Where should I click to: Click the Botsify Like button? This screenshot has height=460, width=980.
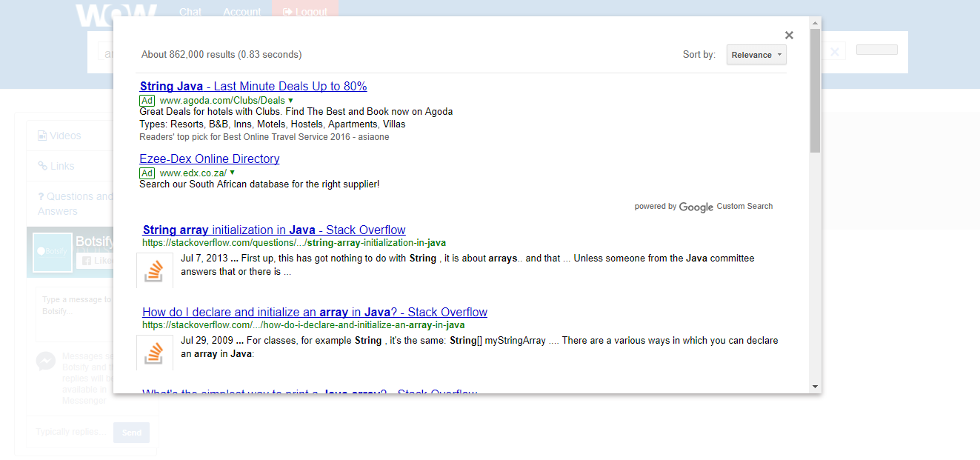(x=96, y=261)
